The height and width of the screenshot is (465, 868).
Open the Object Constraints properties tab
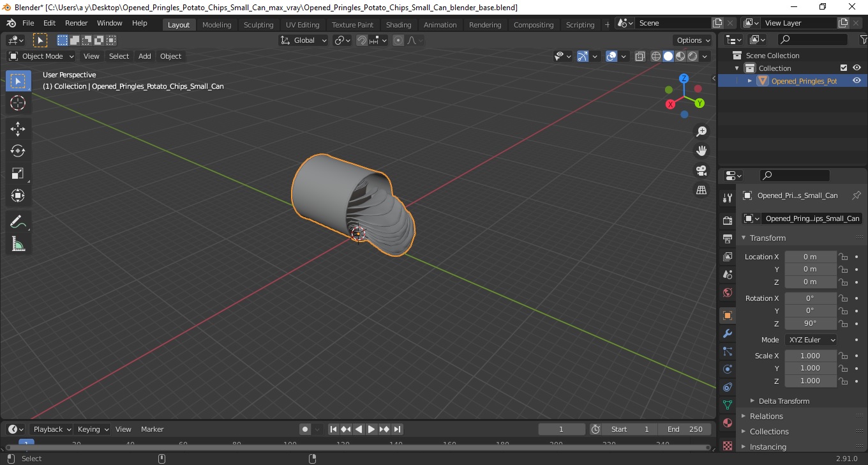point(728,387)
